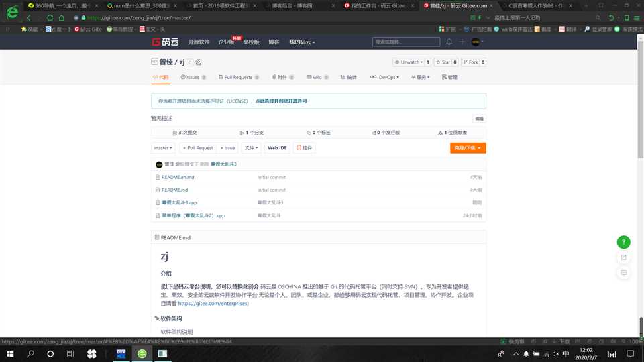Open Dev-C++ app in taskbar

121,354
